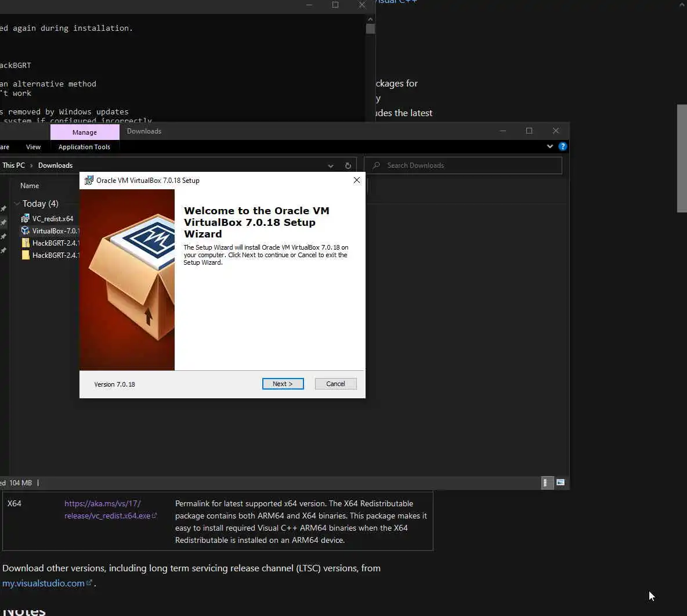This screenshot has height=616, width=687.
Task: Select the first HackBGRT-2.4 archive file
Action: coord(49,243)
